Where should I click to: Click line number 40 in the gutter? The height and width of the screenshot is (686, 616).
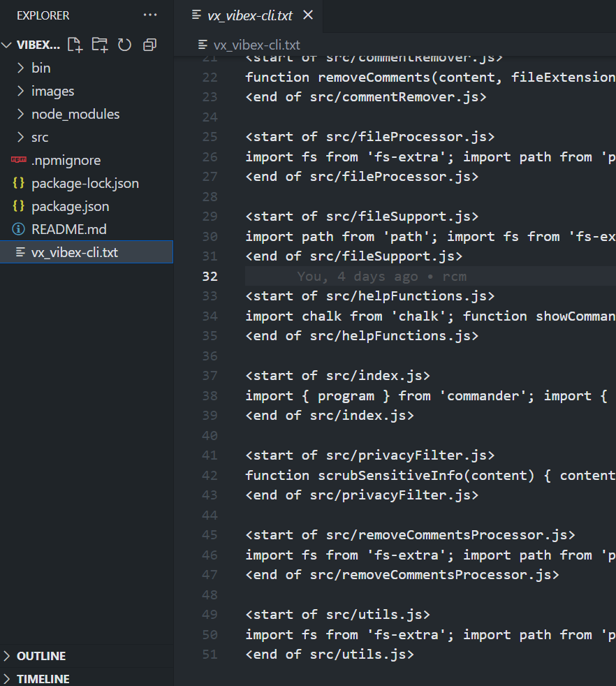(x=210, y=435)
